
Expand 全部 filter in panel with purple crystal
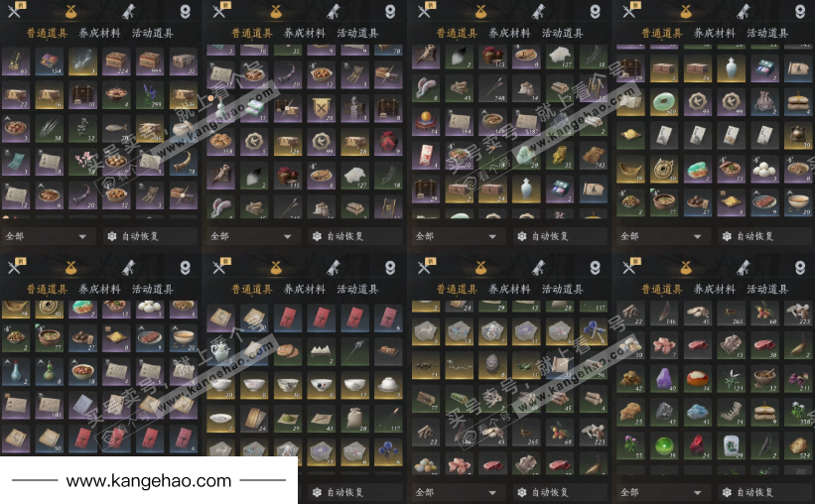click(663, 492)
